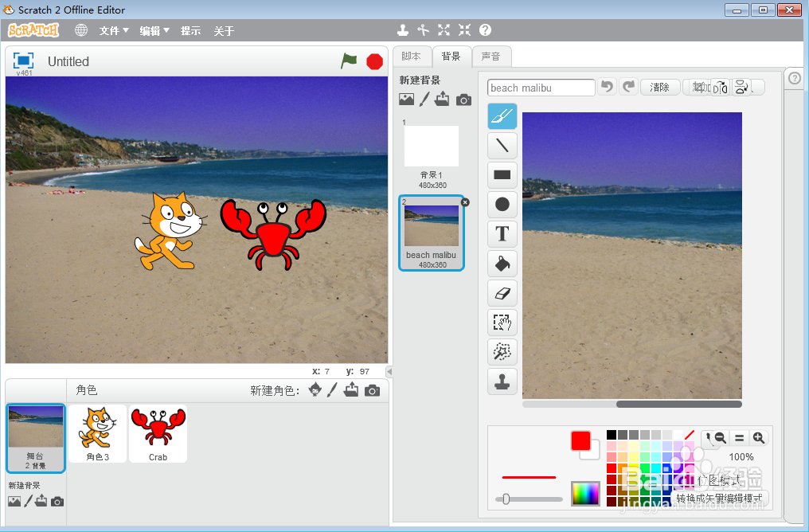Delete the beach malibu backdrop

[465, 202]
